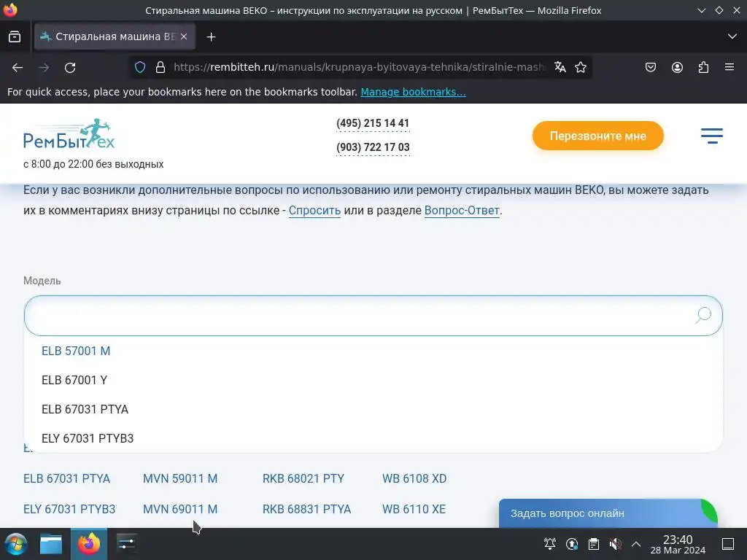Image resolution: width=747 pixels, height=560 pixels.
Task: Click the updates tray icon
Action: pos(572,544)
